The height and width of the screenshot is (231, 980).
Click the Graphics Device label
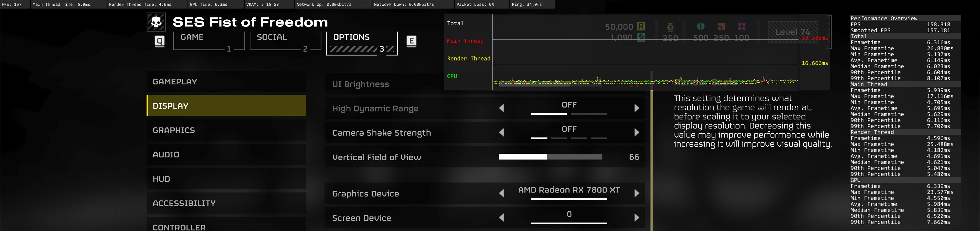click(x=365, y=194)
